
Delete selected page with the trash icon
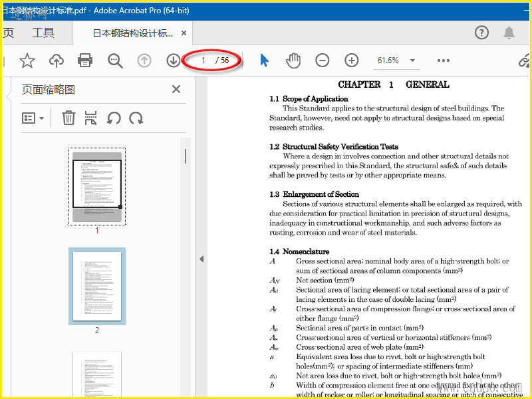point(68,118)
